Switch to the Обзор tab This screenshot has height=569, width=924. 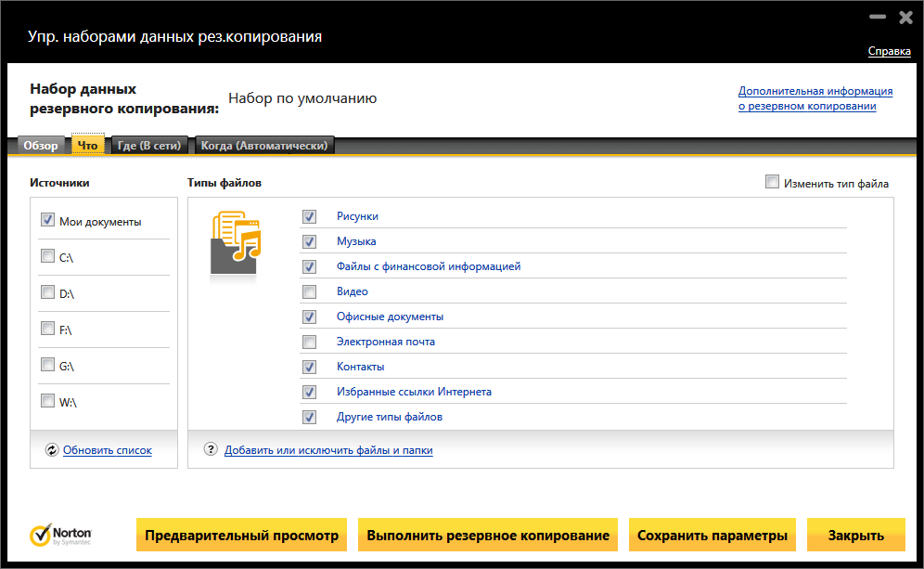(41, 146)
